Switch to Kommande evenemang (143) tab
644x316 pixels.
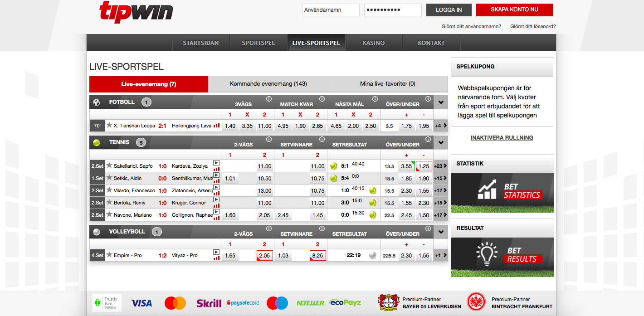click(268, 84)
